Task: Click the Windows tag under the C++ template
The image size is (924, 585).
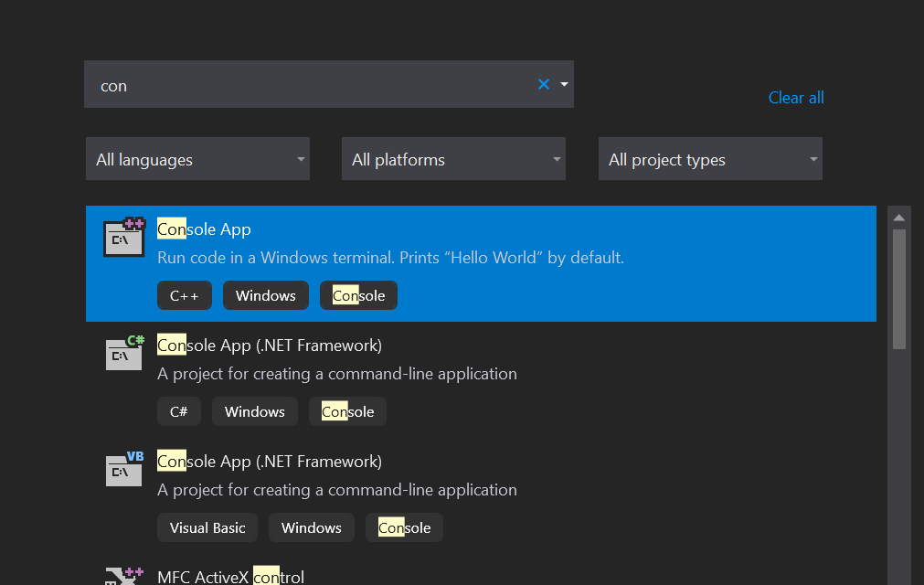Action: 266,295
